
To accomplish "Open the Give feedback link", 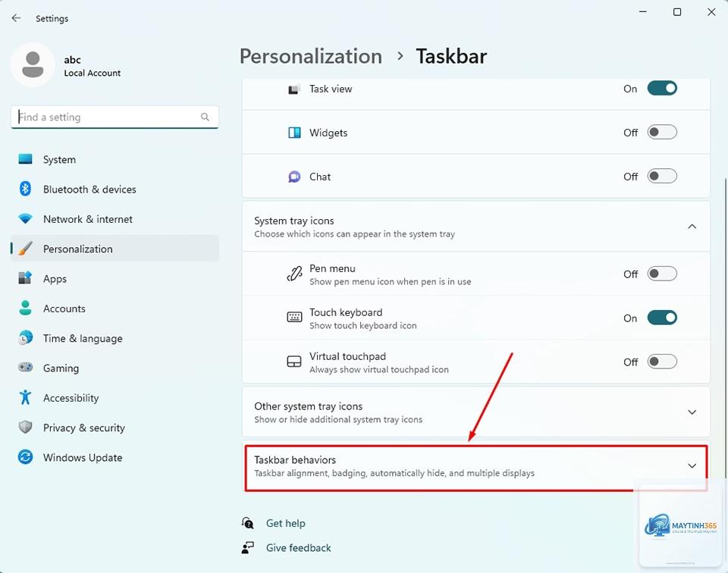I will click(x=299, y=548).
